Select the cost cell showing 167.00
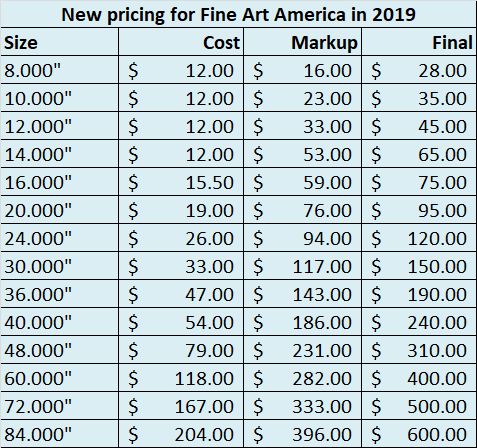The image size is (477, 448). (181, 406)
